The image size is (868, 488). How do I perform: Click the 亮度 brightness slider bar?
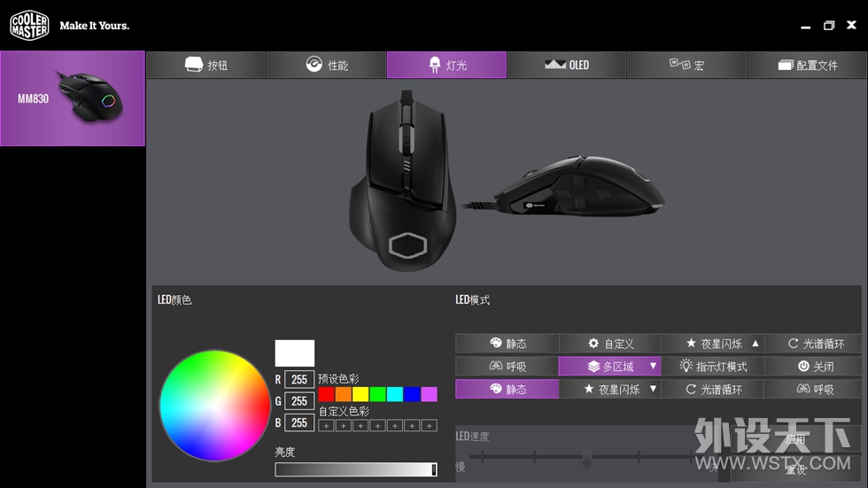tap(356, 469)
